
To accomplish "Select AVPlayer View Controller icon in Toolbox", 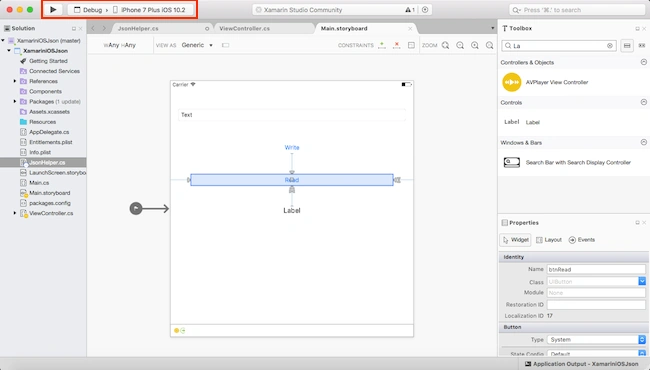I will tap(512, 82).
